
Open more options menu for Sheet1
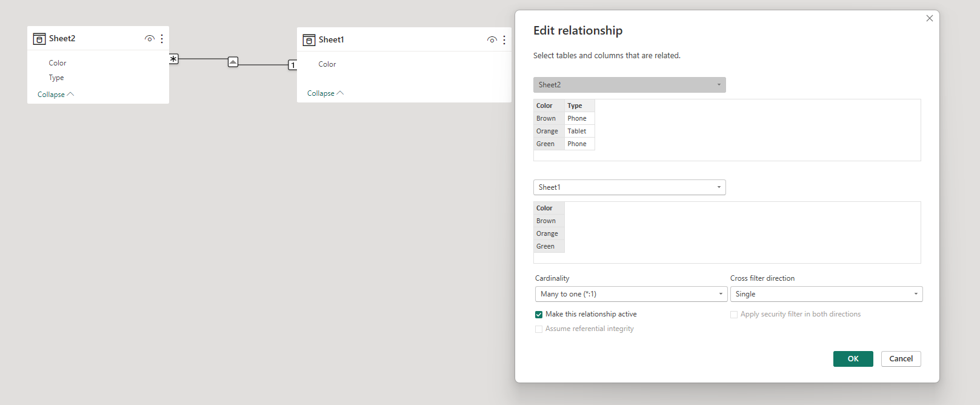[504, 40]
